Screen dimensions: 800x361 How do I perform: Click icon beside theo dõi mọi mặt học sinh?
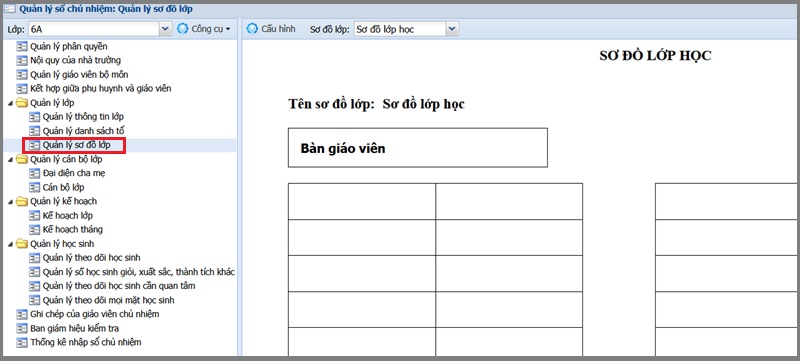pos(35,300)
